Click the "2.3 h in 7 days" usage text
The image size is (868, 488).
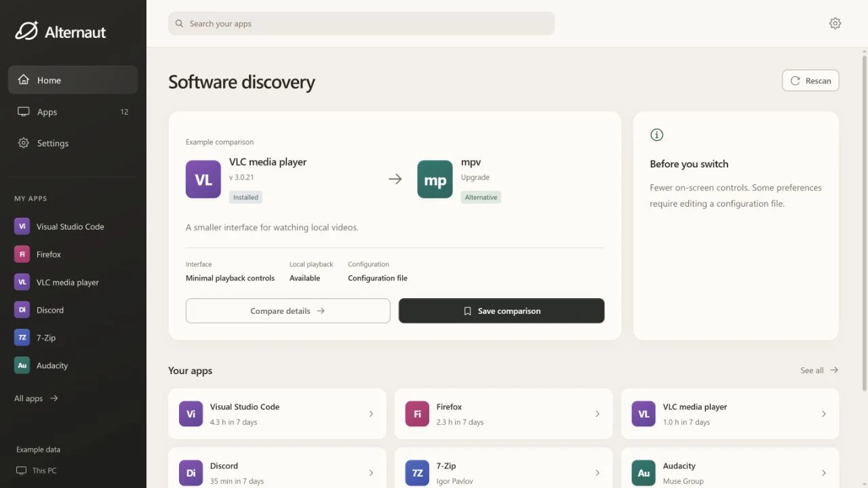click(x=460, y=422)
